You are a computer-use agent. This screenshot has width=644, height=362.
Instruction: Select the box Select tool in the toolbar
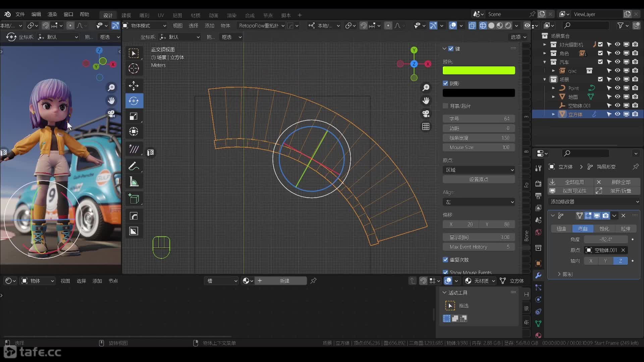134,53
